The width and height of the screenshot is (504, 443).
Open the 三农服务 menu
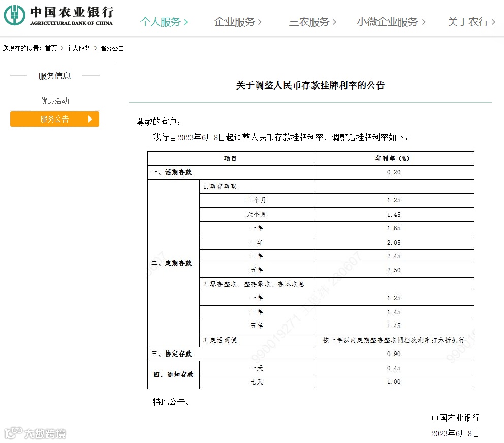312,22
